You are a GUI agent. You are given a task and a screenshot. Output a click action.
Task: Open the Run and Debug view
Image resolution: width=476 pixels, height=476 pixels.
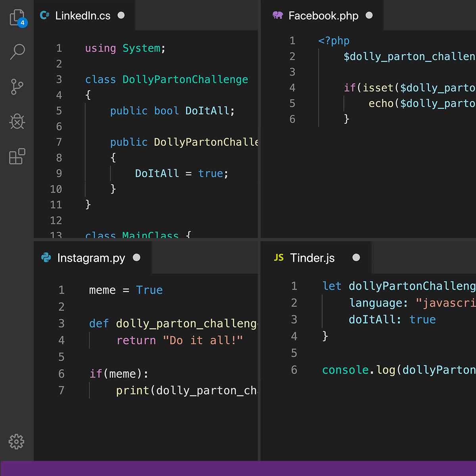pos(17,122)
